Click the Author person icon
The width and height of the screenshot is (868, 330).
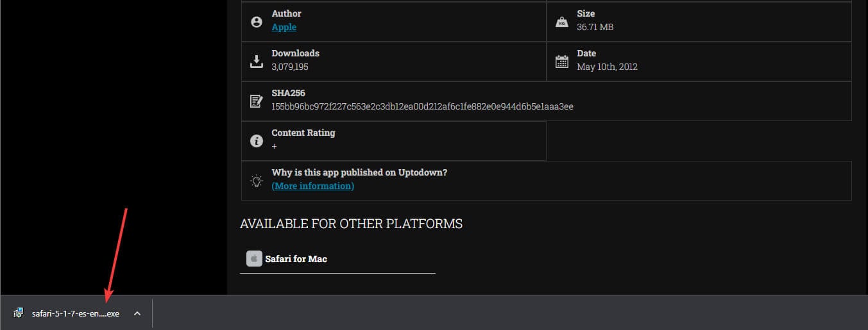[257, 22]
